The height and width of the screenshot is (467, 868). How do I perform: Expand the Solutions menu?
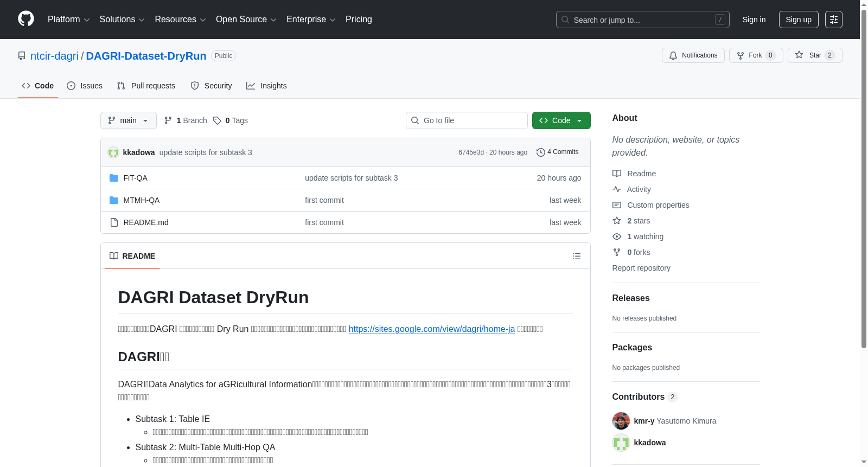[122, 20]
